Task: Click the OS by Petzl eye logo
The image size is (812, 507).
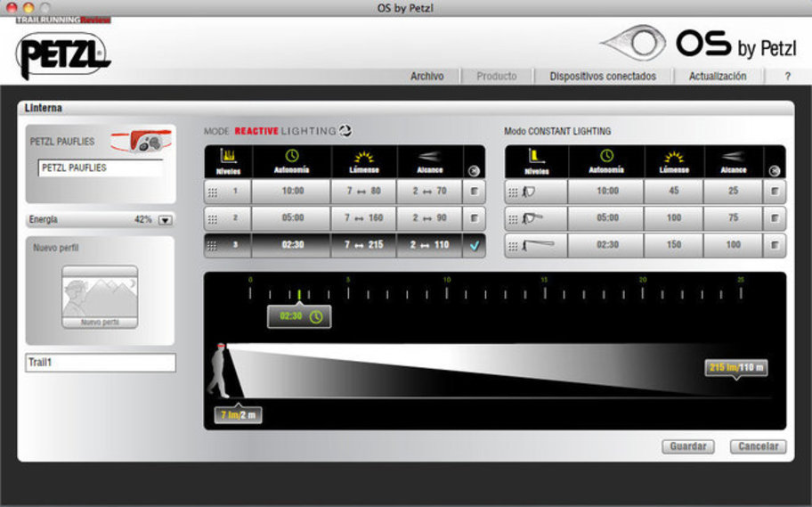Action: [633, 43]
